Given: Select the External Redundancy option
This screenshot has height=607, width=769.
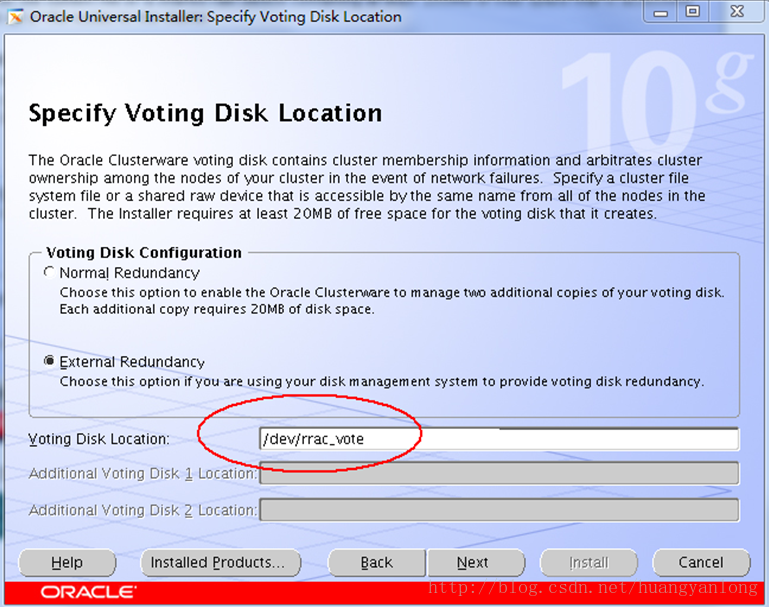Looking at the screenshot, I should pos(49,362).
